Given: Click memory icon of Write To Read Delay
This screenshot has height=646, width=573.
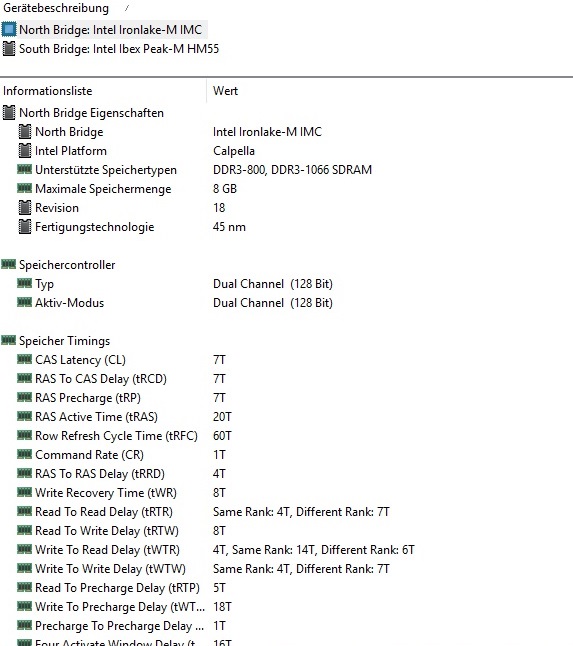Looking at the screenshot, I should [x=24, y=549].
